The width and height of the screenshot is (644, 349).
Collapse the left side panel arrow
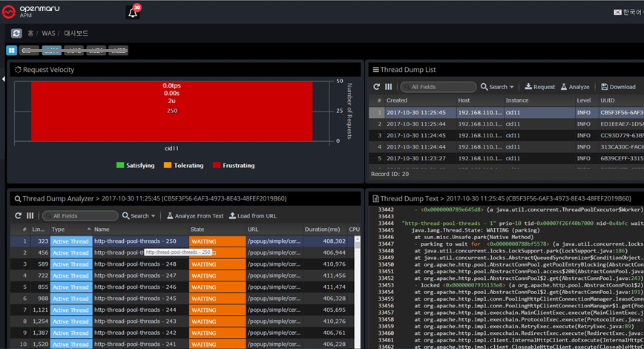point(3,79)
